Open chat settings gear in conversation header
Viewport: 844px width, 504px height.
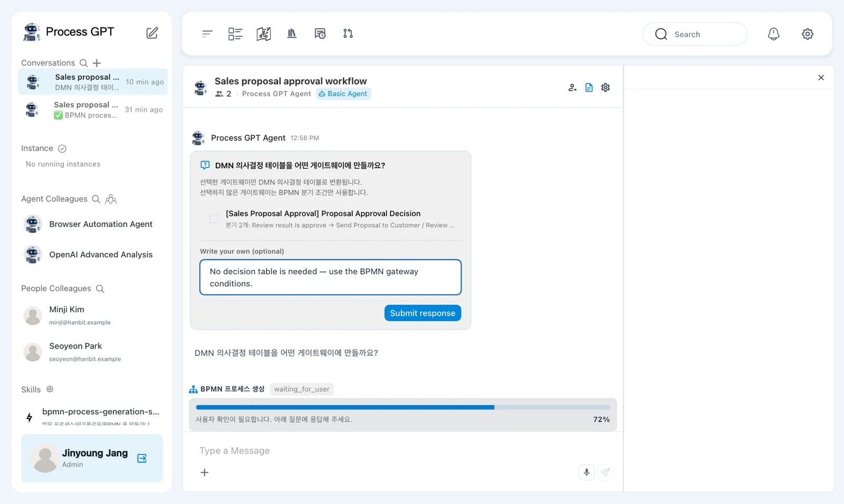tap(606, 88)
